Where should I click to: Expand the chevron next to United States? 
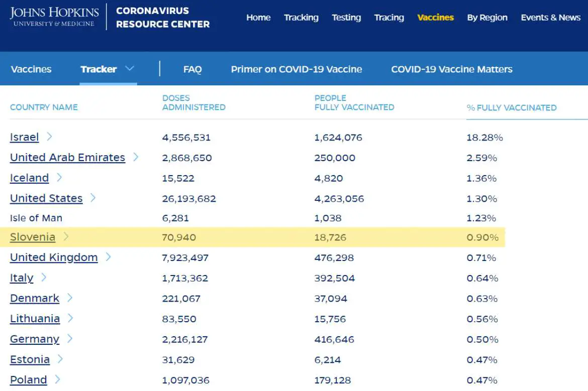tap(93, 197)
